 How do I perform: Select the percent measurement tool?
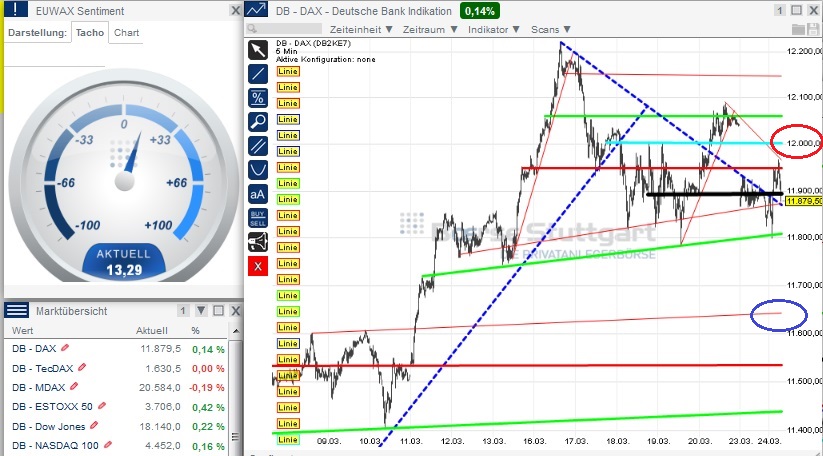(x=258, y=98)
